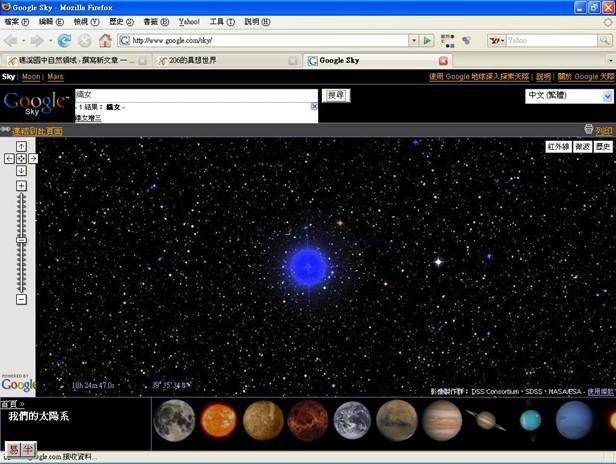Switch to the first tab 撰寫新文章

click(x=77, y=61)
